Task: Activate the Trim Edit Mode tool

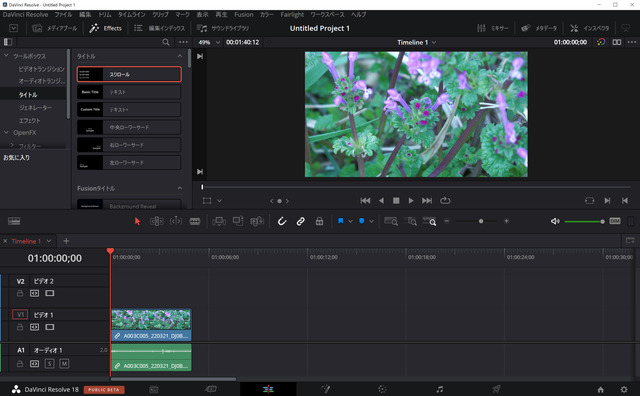Action: [x=156, y=221]
